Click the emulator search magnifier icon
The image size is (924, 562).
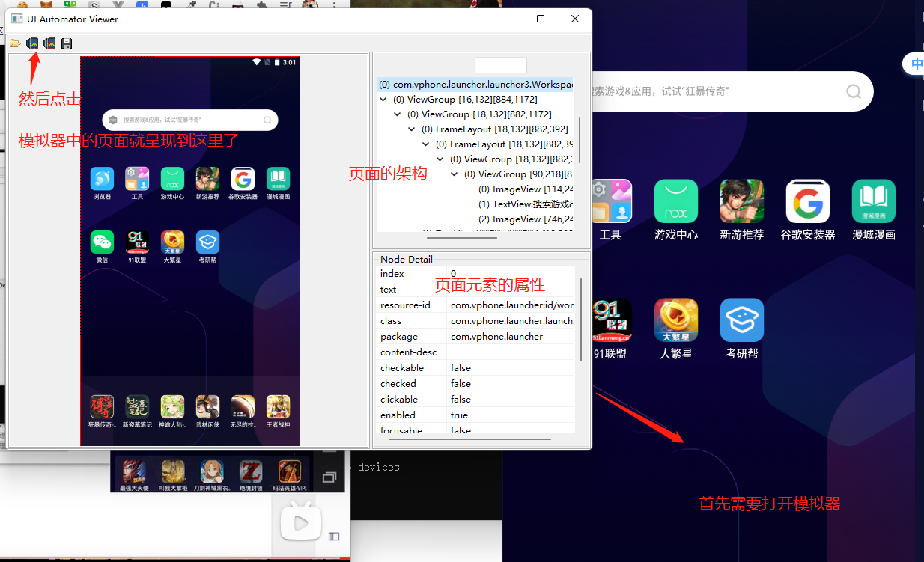tap(854, 91)
